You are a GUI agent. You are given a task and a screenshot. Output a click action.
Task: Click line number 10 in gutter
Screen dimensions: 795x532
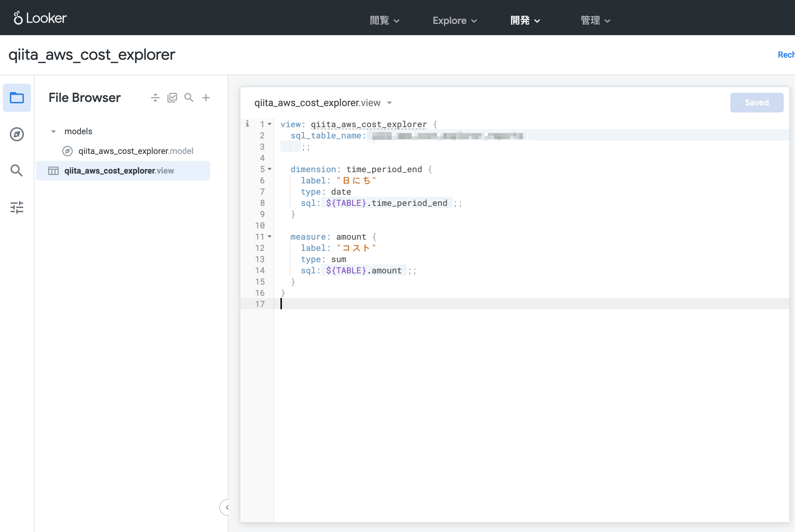(260, 226)
